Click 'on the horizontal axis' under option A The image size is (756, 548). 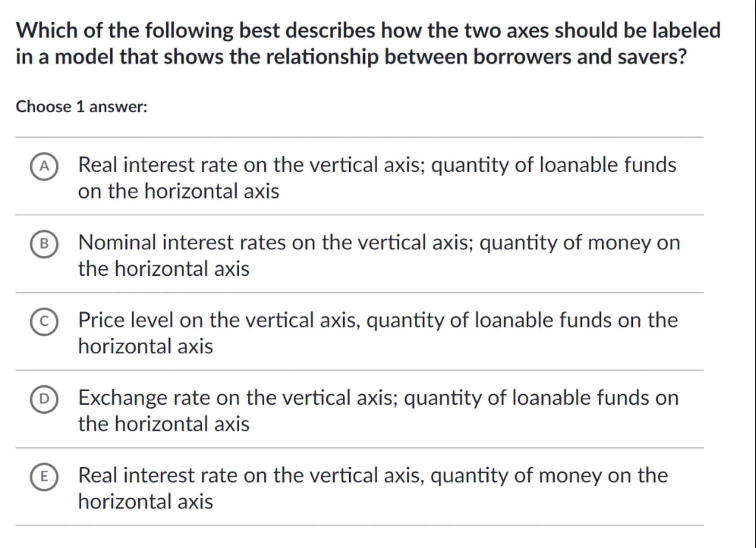[x=179, y=192]
